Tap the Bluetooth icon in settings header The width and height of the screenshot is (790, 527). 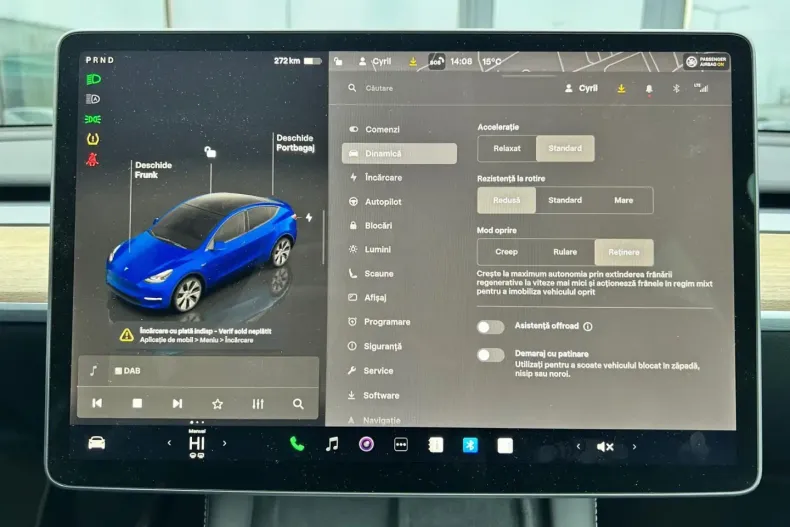[676, 89]
